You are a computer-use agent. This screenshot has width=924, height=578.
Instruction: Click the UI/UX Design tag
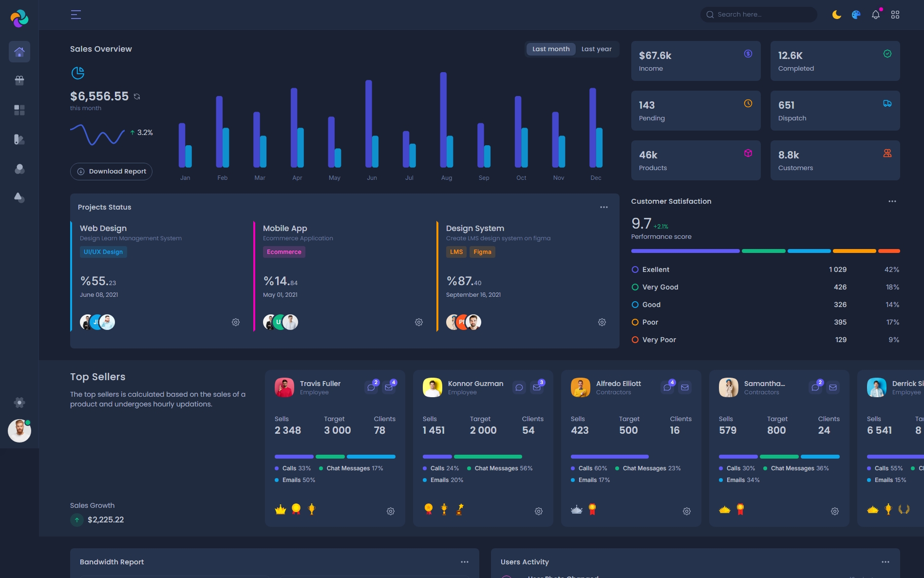pos(103,252)
